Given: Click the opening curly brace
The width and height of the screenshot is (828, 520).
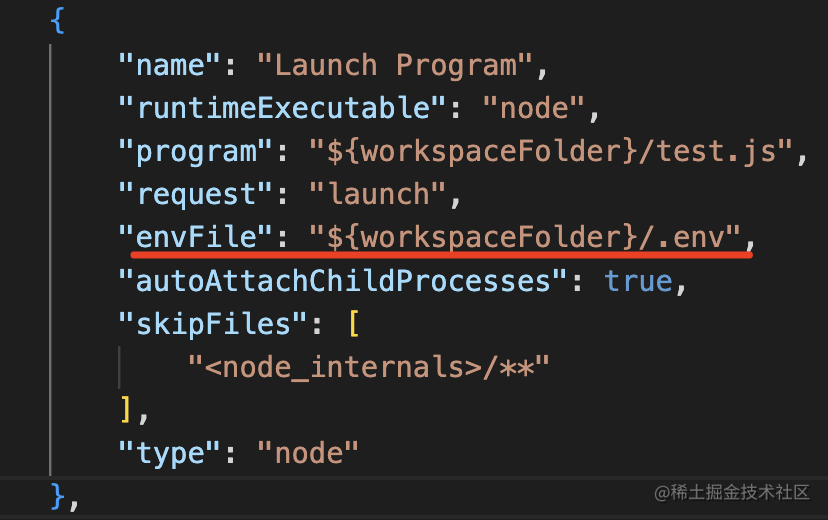Looking at the screenshot, I should coord(56,22).
